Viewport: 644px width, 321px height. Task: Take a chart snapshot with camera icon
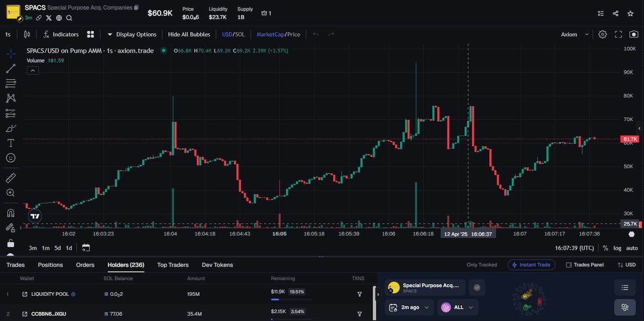click(x=634, y=34)
